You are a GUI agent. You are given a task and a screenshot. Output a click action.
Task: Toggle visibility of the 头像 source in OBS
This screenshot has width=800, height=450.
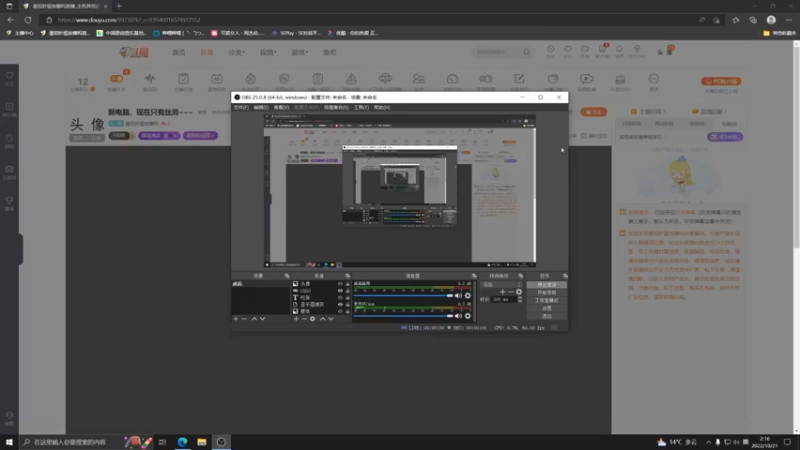coord(340,284)
